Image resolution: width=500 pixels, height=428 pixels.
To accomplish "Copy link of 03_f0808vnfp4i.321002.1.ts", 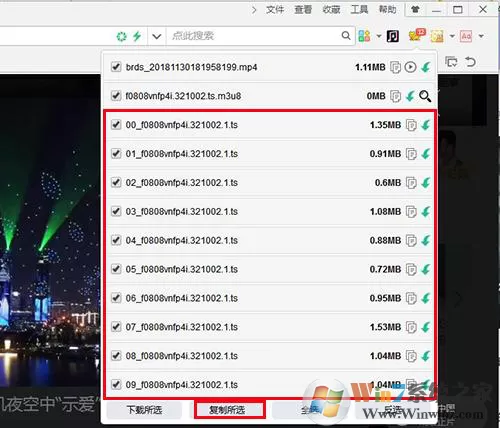I will [x=411, y=212].
